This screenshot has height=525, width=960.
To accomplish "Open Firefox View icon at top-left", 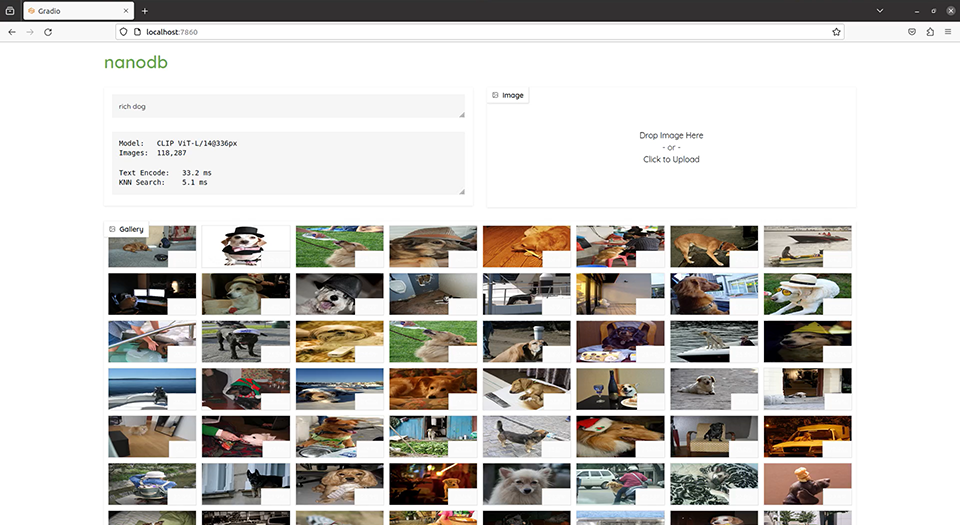I will click(x=9, y=10).
